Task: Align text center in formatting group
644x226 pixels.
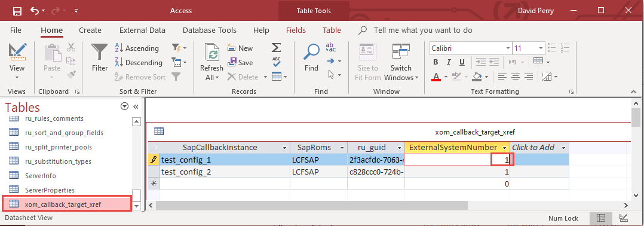Action: [515, 77]
